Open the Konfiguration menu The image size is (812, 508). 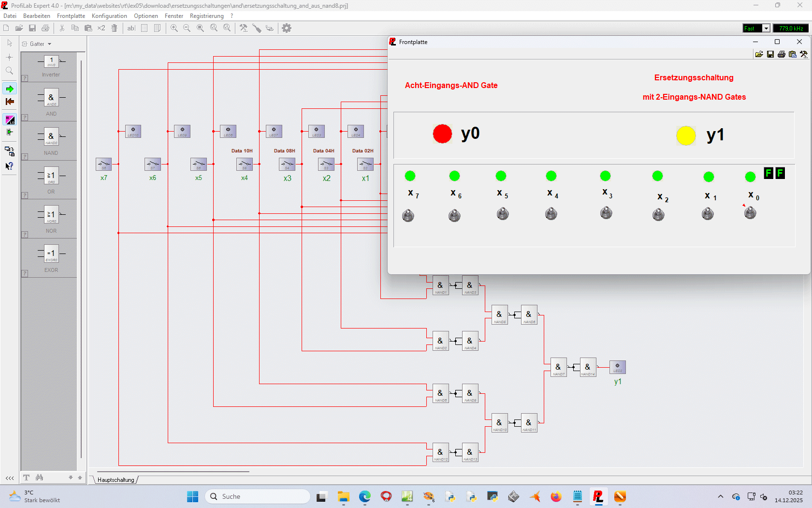coord(109,16)
